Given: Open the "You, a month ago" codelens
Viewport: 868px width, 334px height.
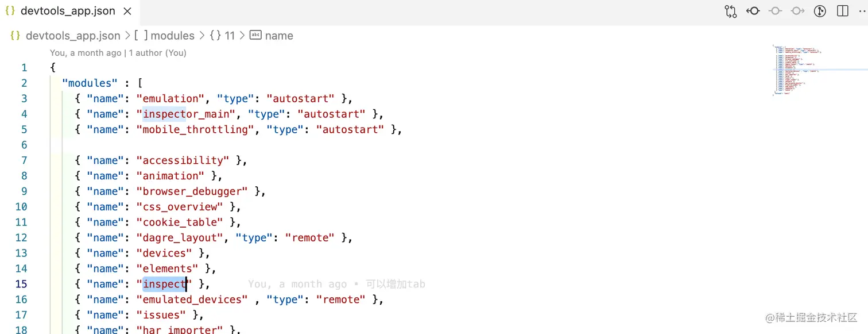Looking at the screenshot, I should coord(86,53).
